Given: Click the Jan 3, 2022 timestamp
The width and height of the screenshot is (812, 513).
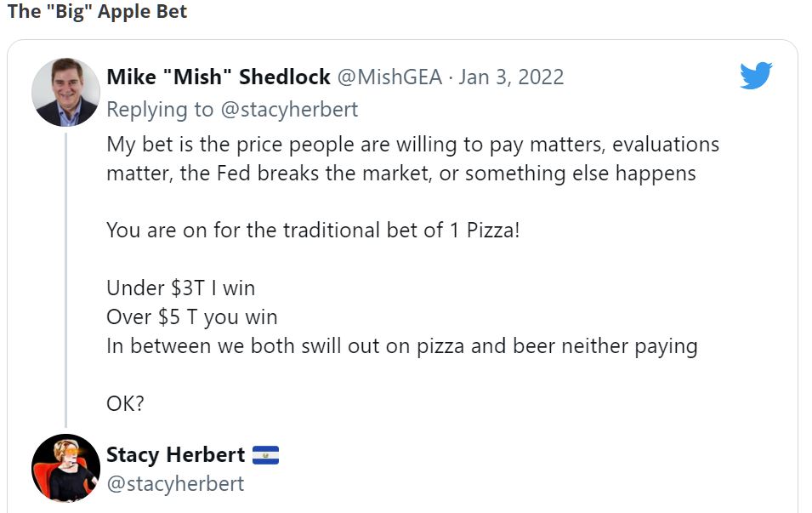Looking at the screenshot, I should point(511,77).
